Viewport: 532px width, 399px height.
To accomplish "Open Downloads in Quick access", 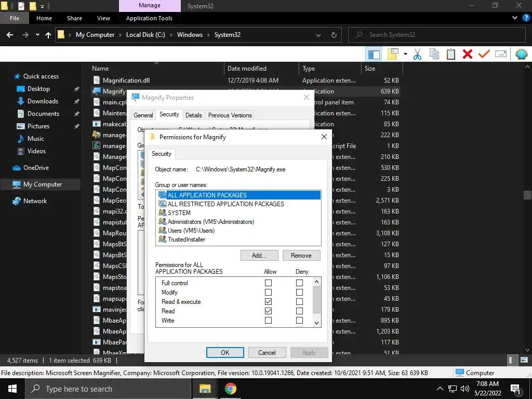I will (x=43, y=101).
